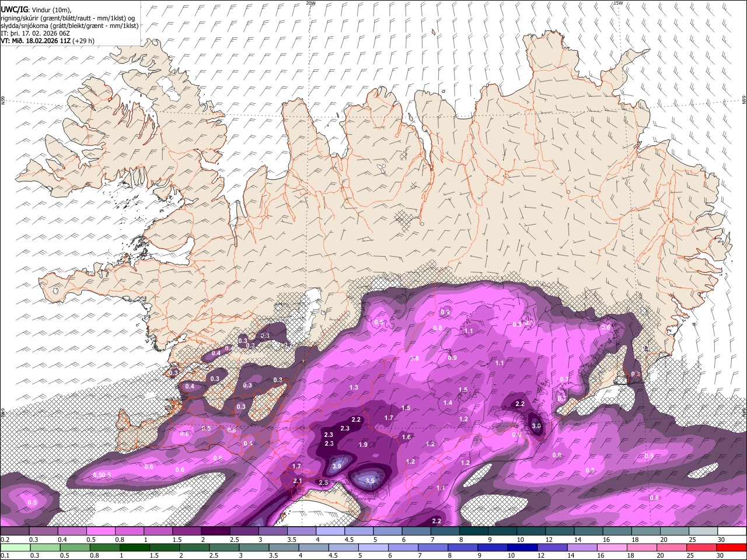747x560 pixels.
Task: Click the pale green legend swatch labeled 0.1
Action: (x=15, y=548)
